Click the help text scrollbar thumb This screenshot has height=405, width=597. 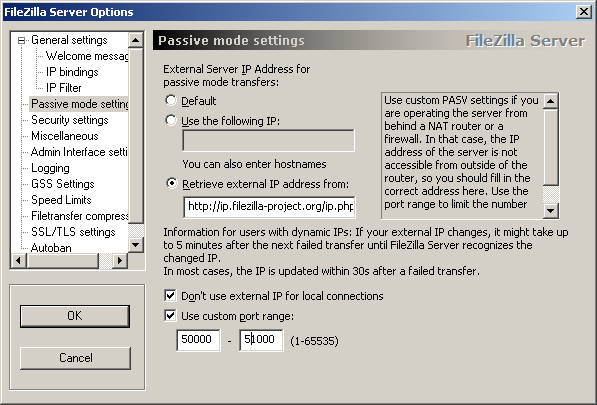click(x=551, y=147)
